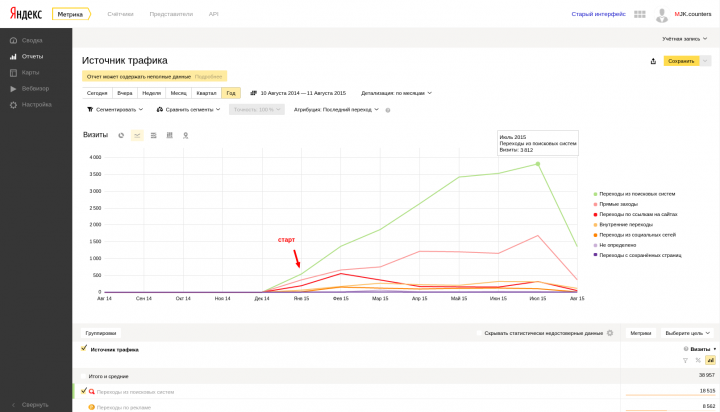Viewport: 720px width, 412px height.
Task: Open the Подробнее link in warning
Action: tap(208, 77)
